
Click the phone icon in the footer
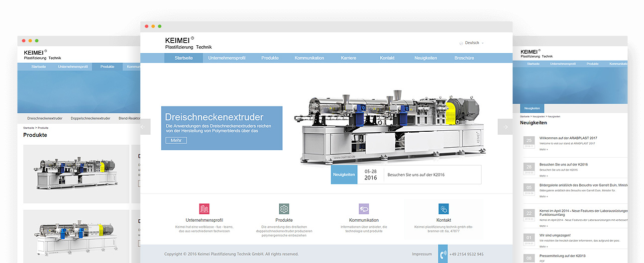point(443,255)
